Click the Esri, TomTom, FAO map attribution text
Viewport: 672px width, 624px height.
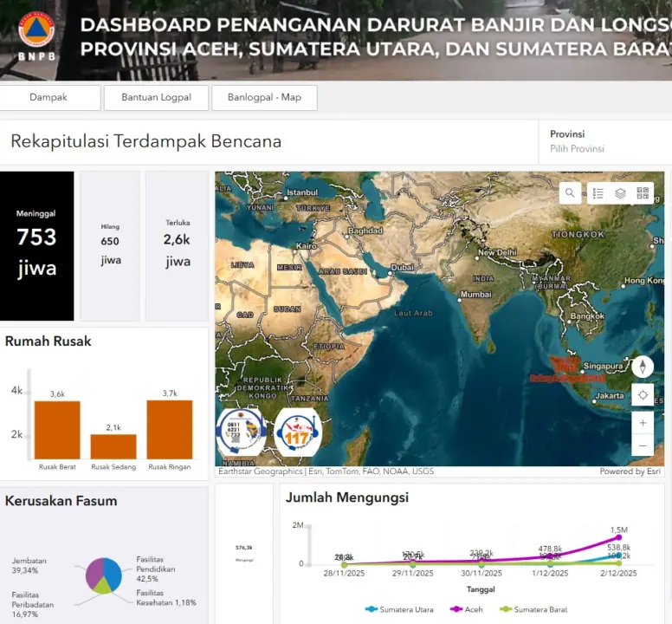326,471
